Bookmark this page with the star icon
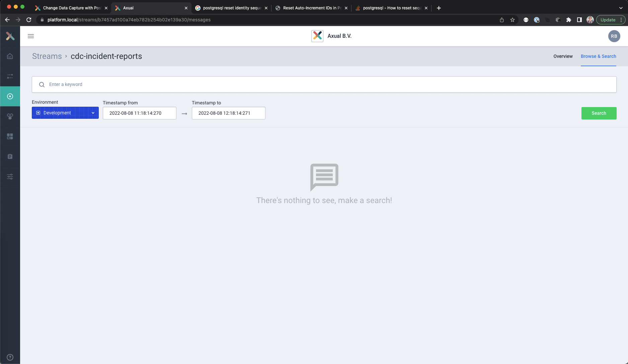Screen dimensions: 628x364 point(512,20)
